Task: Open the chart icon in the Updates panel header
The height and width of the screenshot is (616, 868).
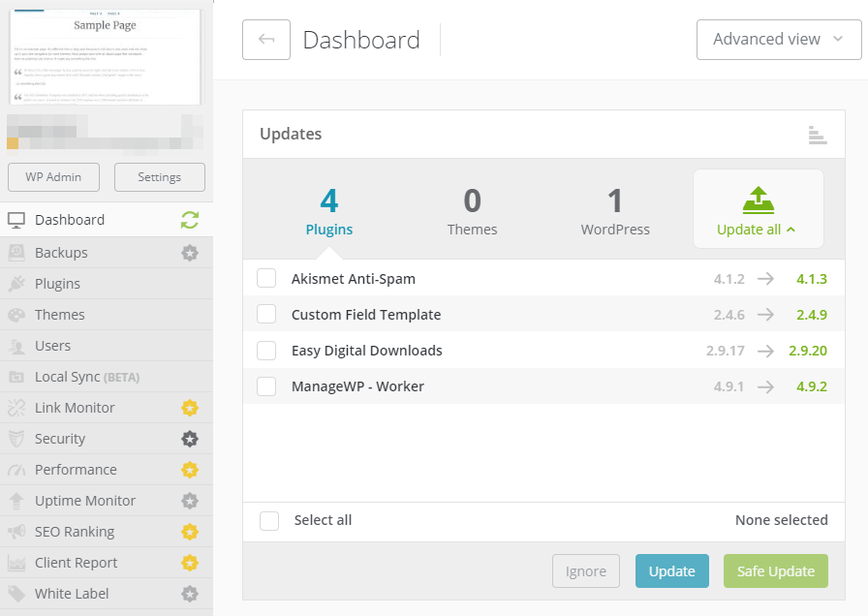Action: tap(818, 135)
